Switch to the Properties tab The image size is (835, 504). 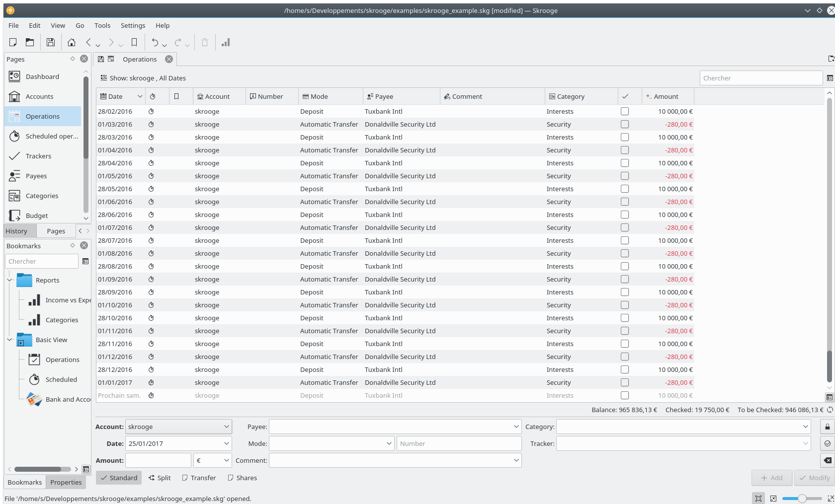pyautogui.click(x=66, y=482)
